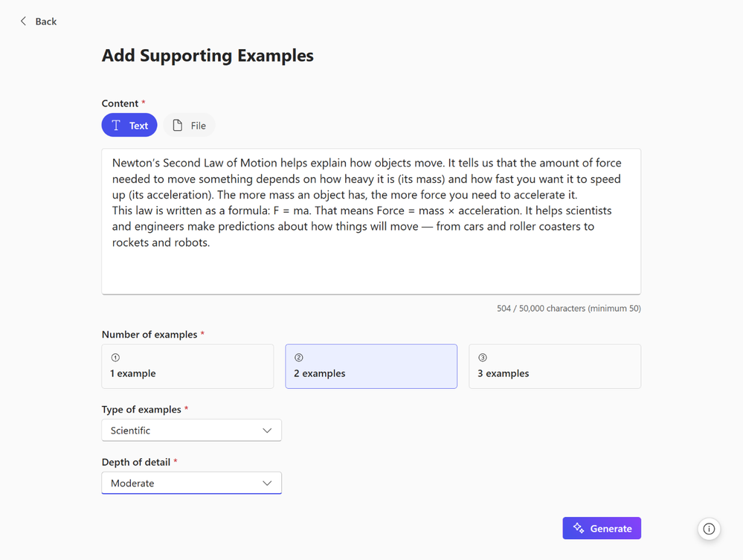Screen dimensions: 743x560
Task: Switch to the File content tab
Action: tap(190, 126)
